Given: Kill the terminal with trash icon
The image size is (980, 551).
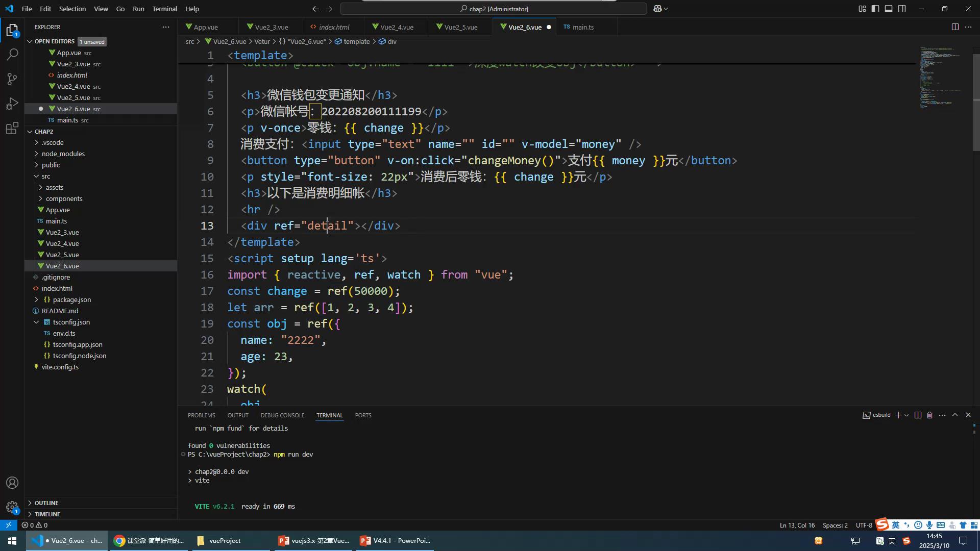Looking at the screenshot, I should [929, 415].
